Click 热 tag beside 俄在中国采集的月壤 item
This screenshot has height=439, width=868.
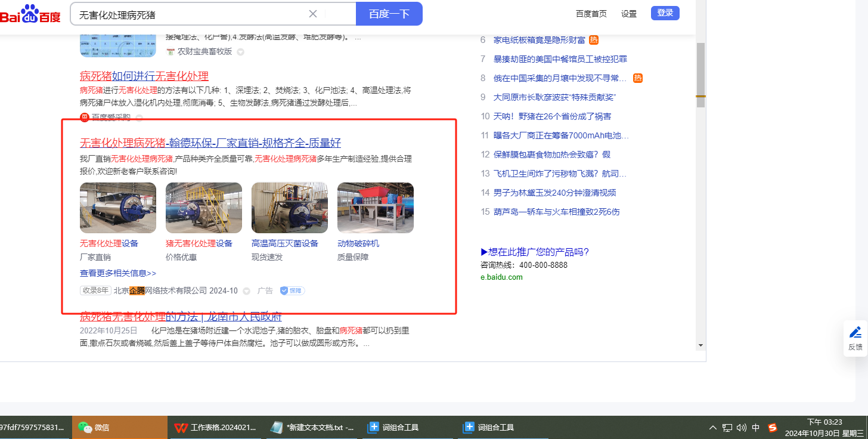tap(638, 78)
